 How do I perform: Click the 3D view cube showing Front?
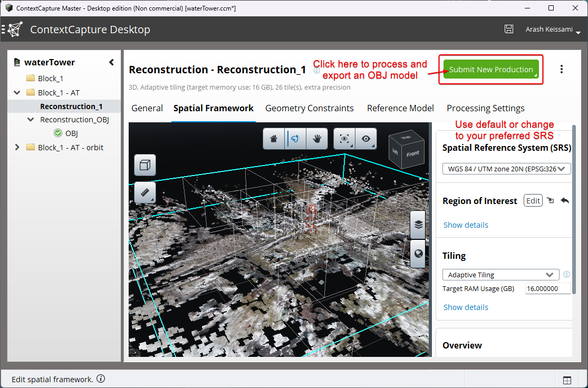[x=407, y=149]
